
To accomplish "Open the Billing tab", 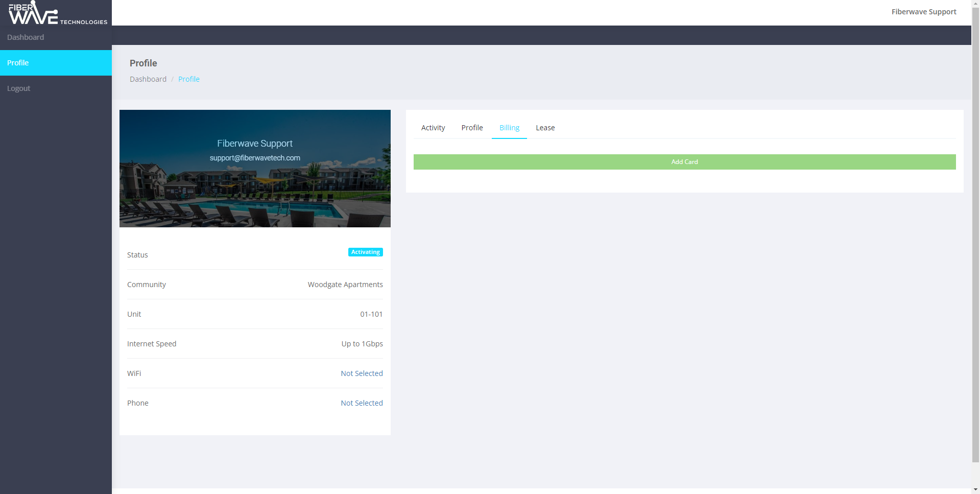I will [509, 128].
